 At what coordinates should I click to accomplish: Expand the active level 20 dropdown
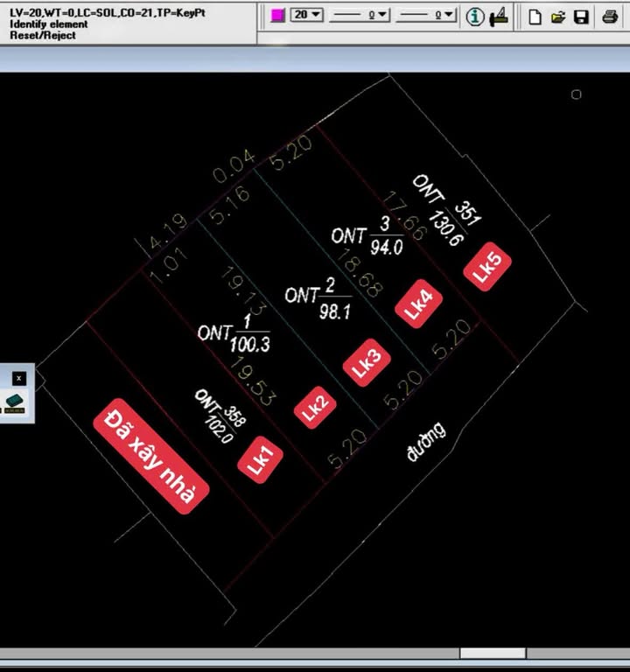(307, 16)
